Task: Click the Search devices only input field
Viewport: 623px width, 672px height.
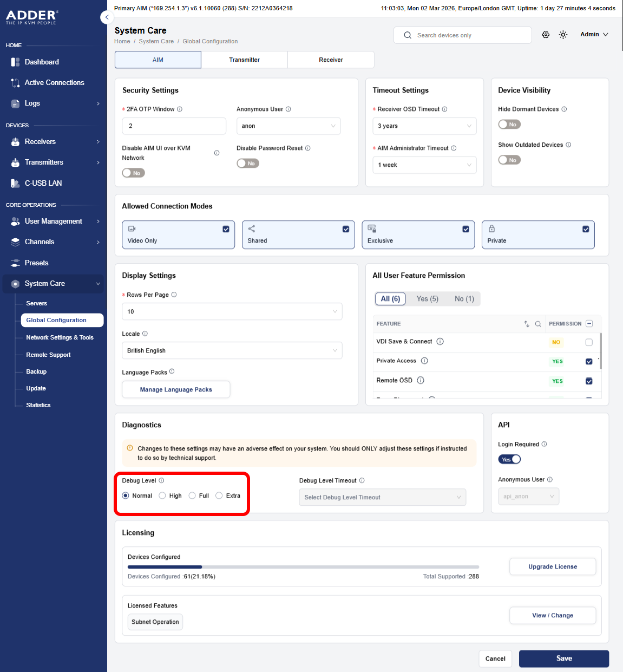Action: point(468,35)
